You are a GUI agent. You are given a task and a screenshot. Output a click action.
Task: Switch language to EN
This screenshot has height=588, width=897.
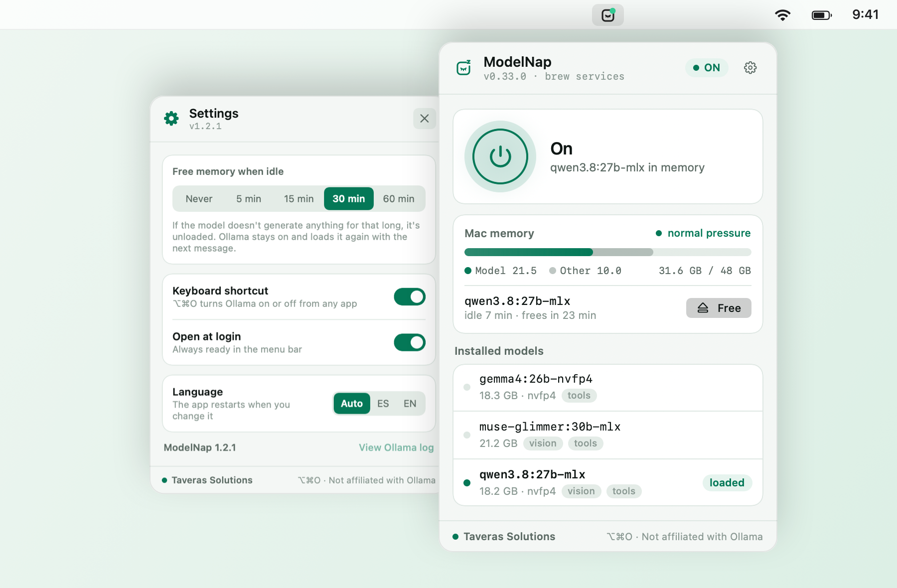click(x=410, y=404)
